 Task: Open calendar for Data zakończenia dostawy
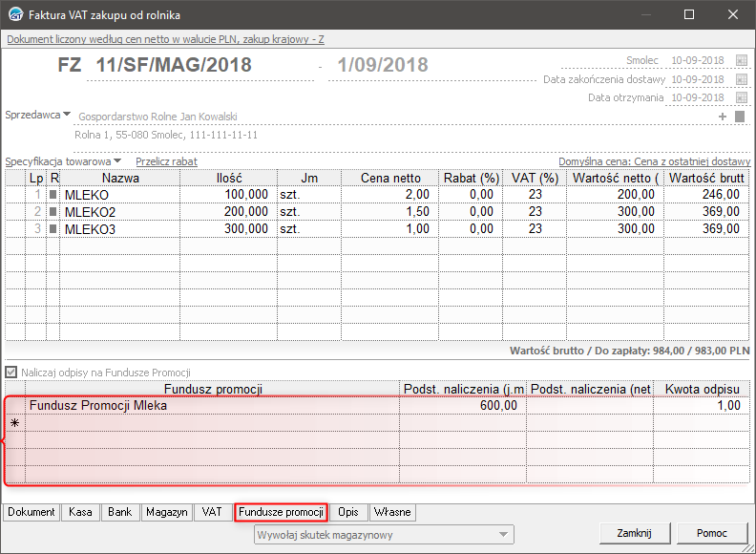click(741, 79)
